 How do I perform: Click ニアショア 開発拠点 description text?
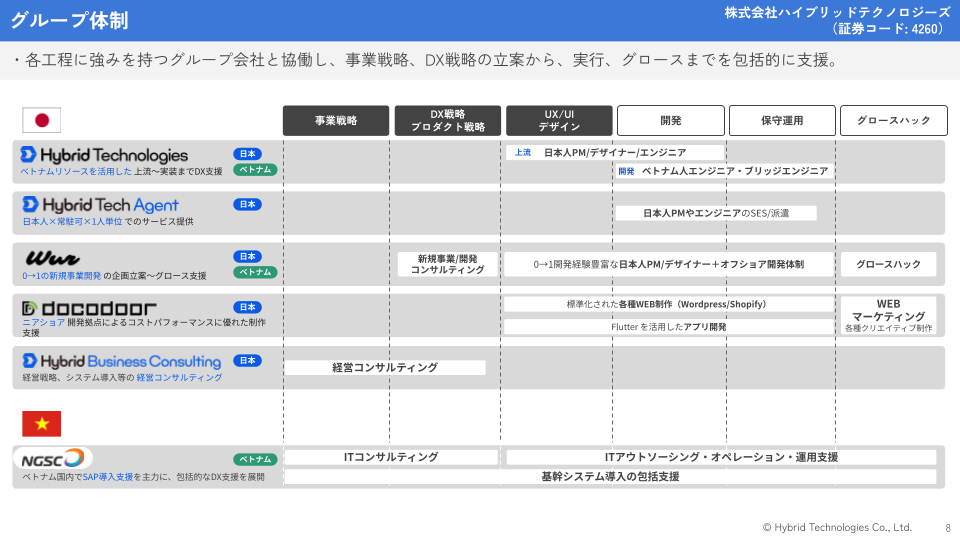tap(144, 327)
